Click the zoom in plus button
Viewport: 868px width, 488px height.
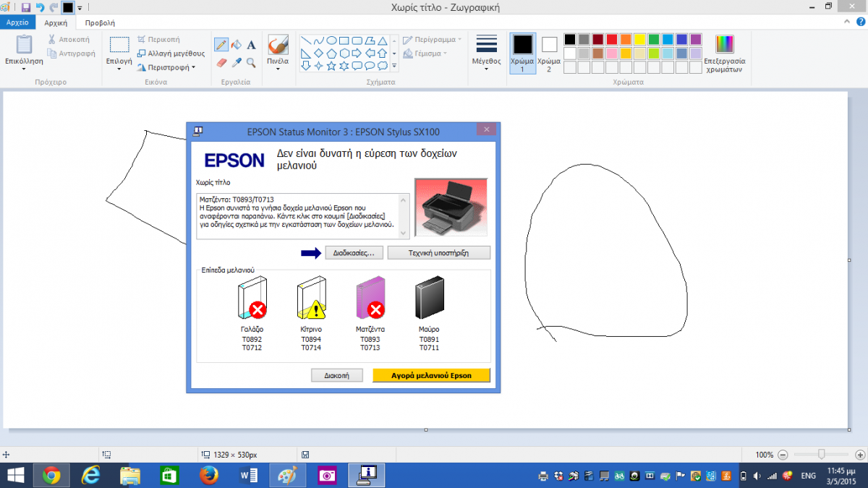pos(861,455)
